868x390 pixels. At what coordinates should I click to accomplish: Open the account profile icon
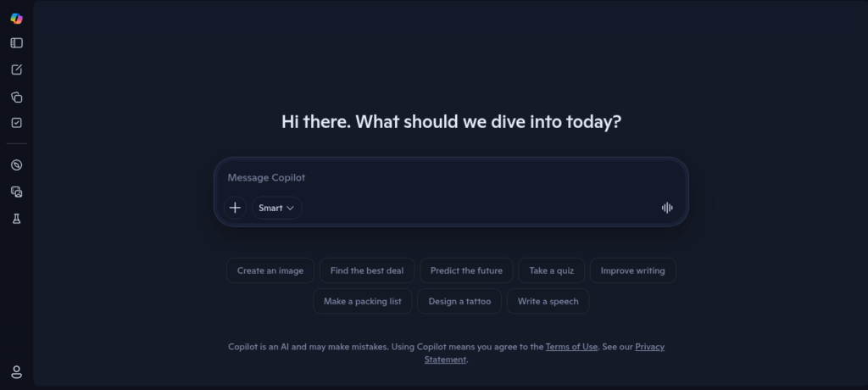[17, 371]
